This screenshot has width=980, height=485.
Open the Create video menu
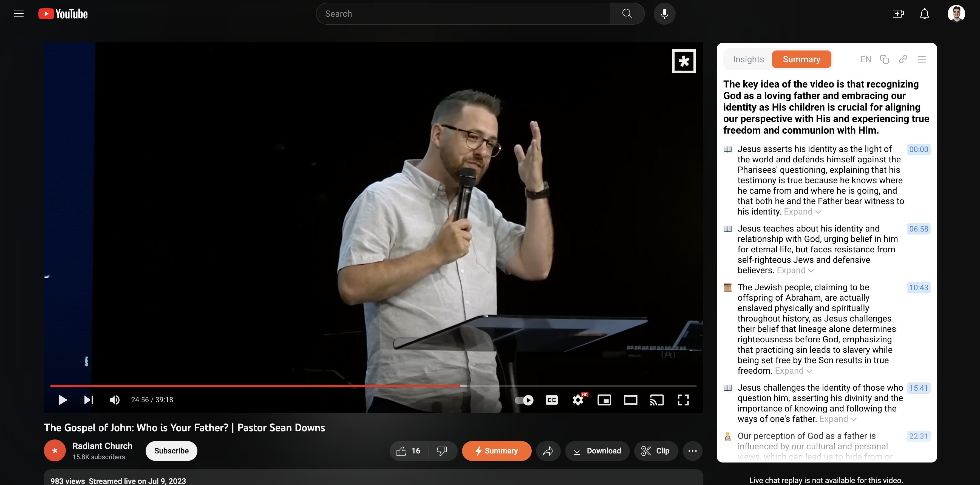(898, 14)
